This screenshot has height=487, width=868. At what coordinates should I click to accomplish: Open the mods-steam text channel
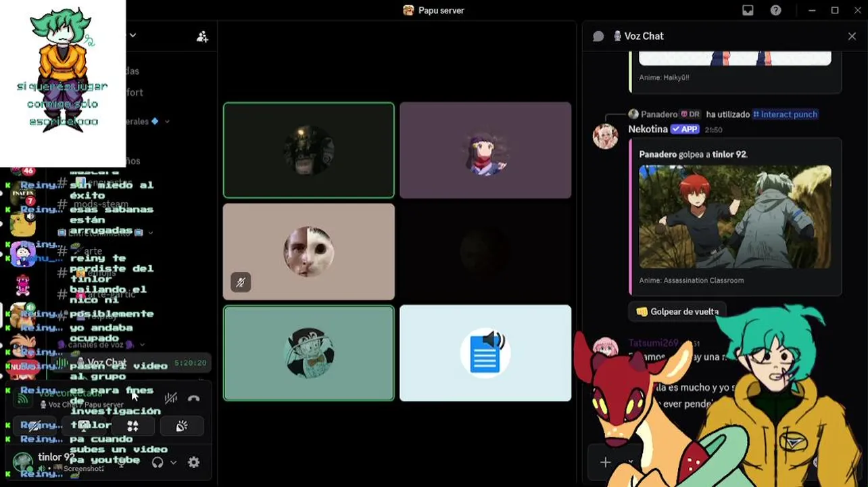click(100, 204)
